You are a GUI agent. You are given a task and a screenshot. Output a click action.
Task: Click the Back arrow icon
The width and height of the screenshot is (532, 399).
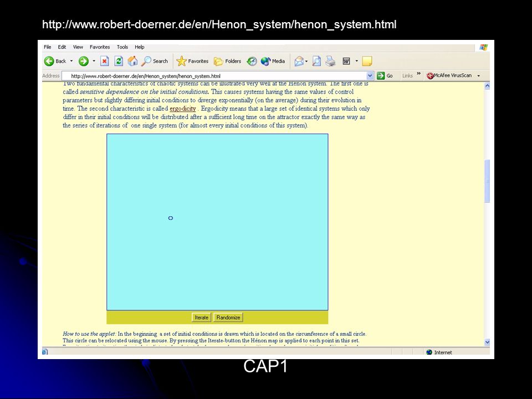[x=49, y=61]
